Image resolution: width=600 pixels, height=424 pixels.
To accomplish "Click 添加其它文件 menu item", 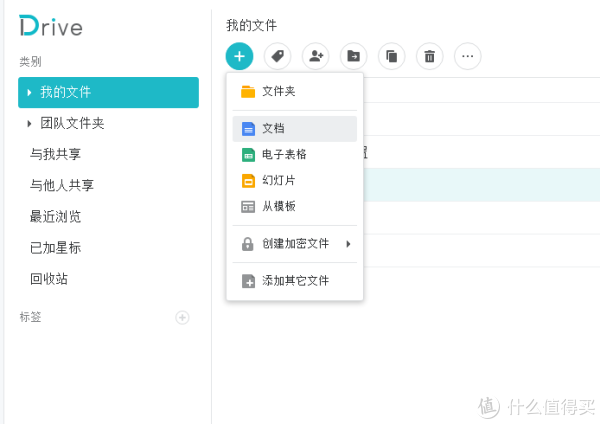I will (x=295, y=281).
